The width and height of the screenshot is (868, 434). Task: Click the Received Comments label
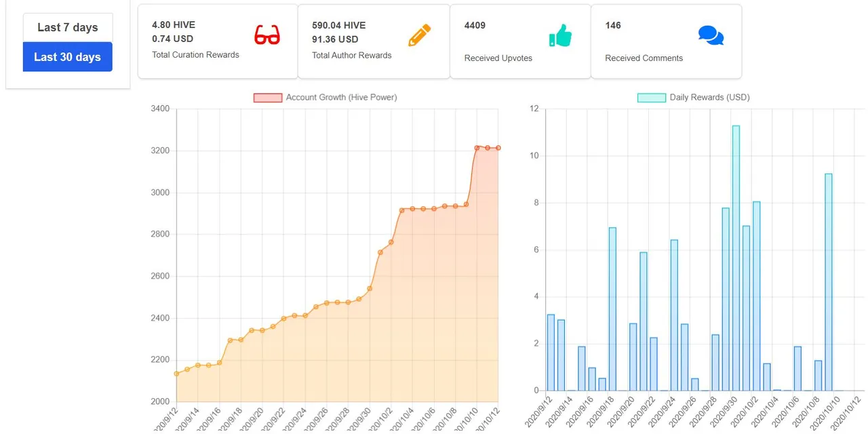(644, 58)
